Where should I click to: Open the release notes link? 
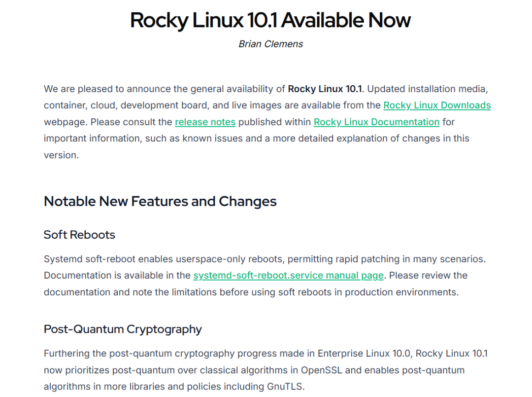205,122
